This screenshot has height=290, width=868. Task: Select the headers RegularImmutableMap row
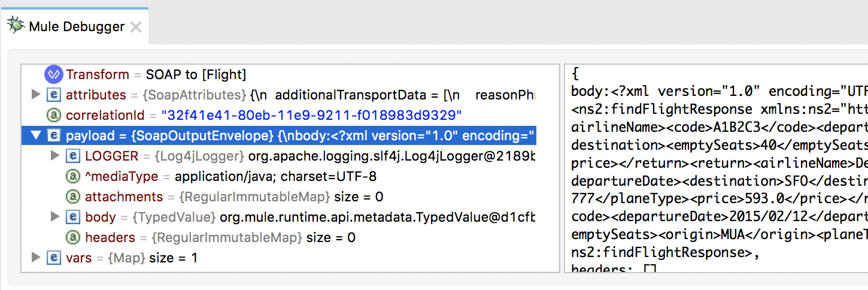tap(279, 237)
